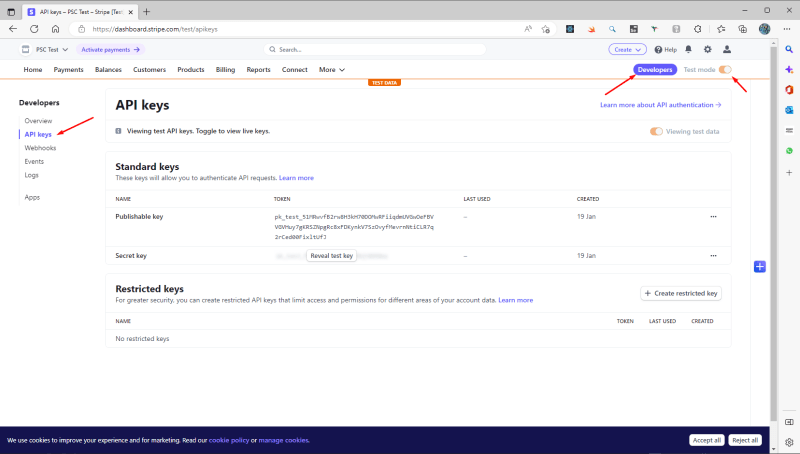
Task: Open the Products tab
Action: click(191, 69)
